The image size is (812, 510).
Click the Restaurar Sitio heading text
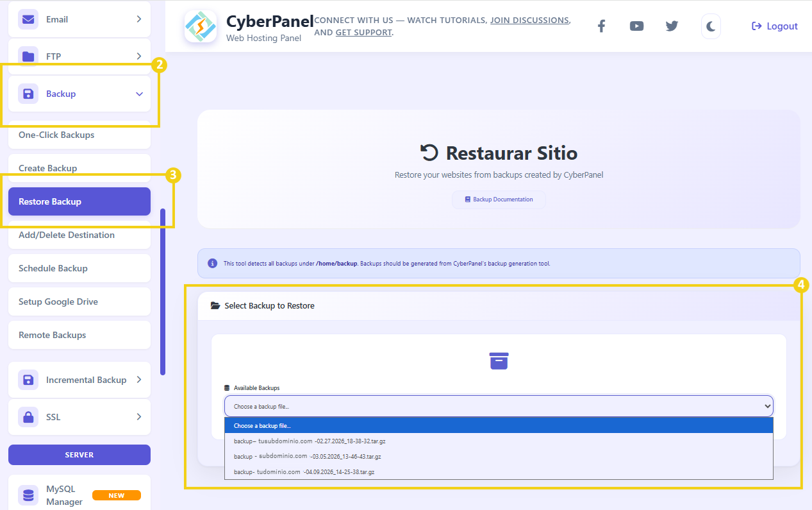pos(511,153)
